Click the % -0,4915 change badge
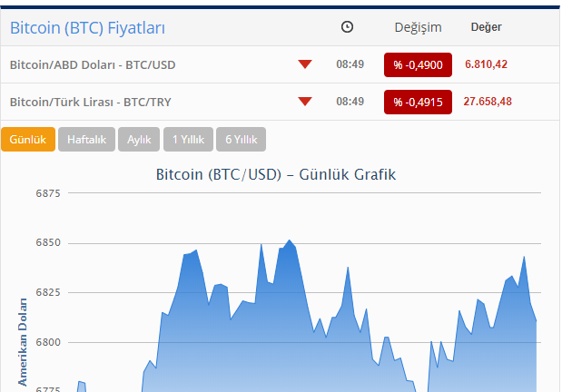 tap(418, 103)
